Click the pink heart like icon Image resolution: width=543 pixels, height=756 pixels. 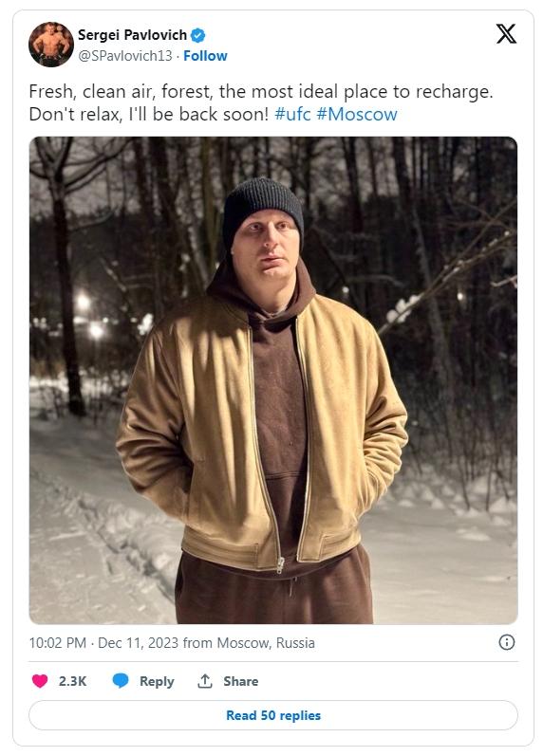(x=40, y=681)
